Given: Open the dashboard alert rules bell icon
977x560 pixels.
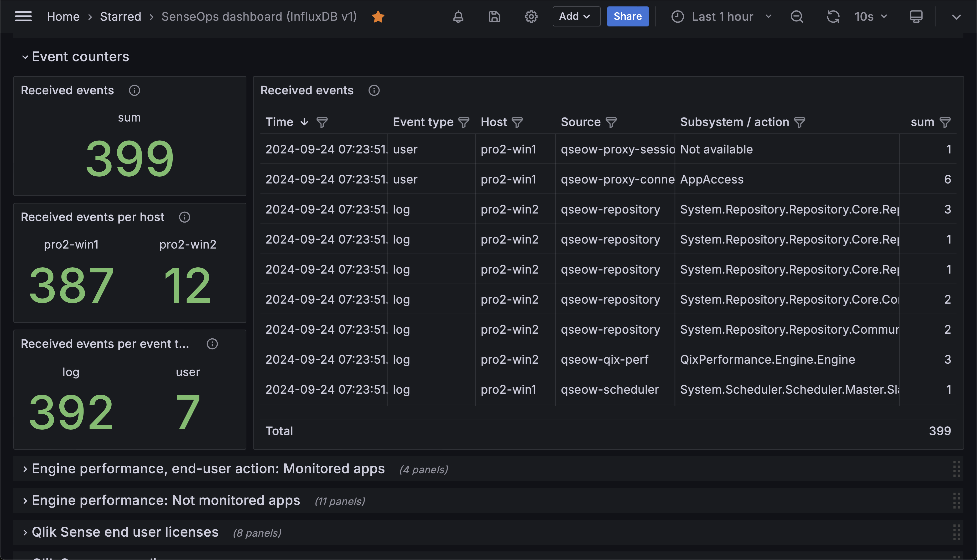Looking at the screenshot, I should tap(458, 16).
